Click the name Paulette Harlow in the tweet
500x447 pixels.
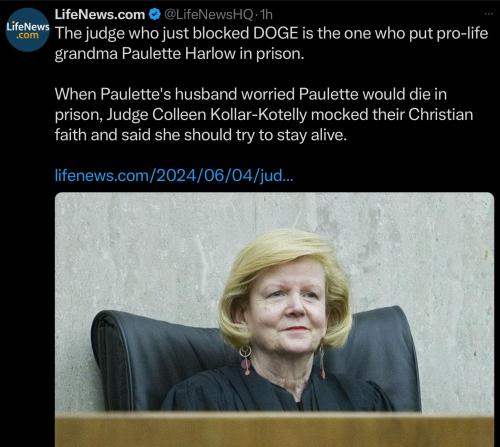point(179,54)
